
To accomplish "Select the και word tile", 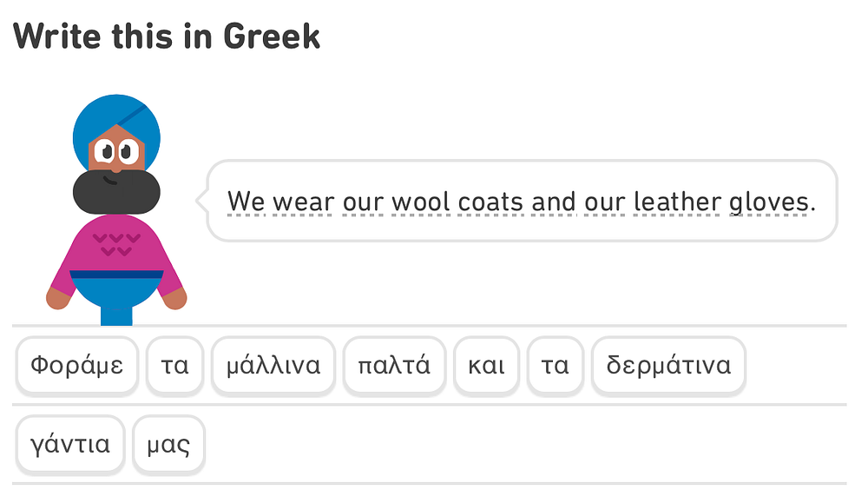I will 486,366.
